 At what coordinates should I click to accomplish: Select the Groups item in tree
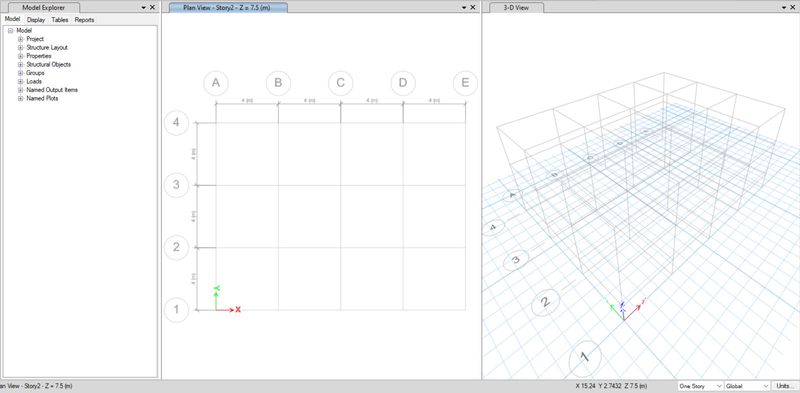35,73
